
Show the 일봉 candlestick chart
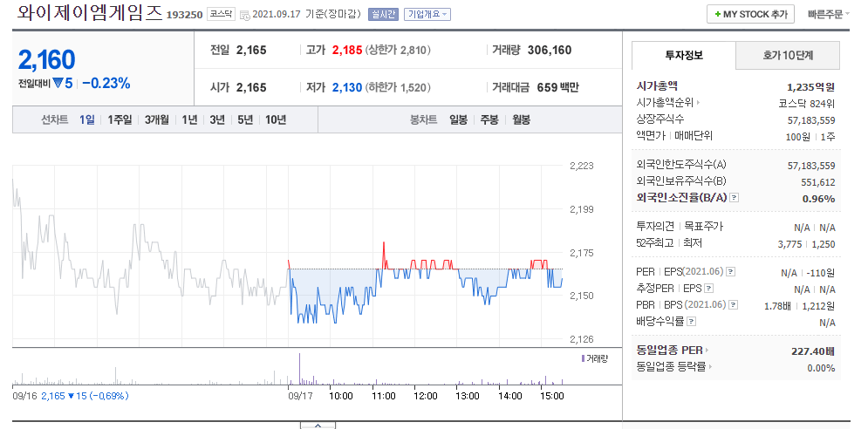point(458,119)
